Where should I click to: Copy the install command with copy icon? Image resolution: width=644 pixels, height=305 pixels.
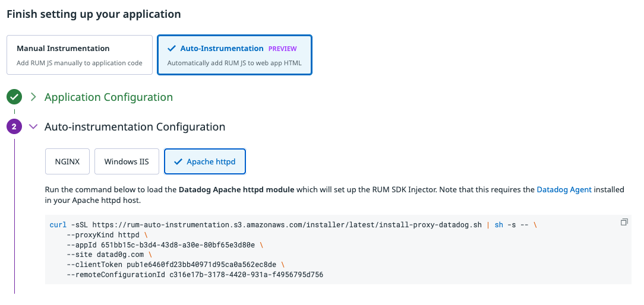pos(624,222)
